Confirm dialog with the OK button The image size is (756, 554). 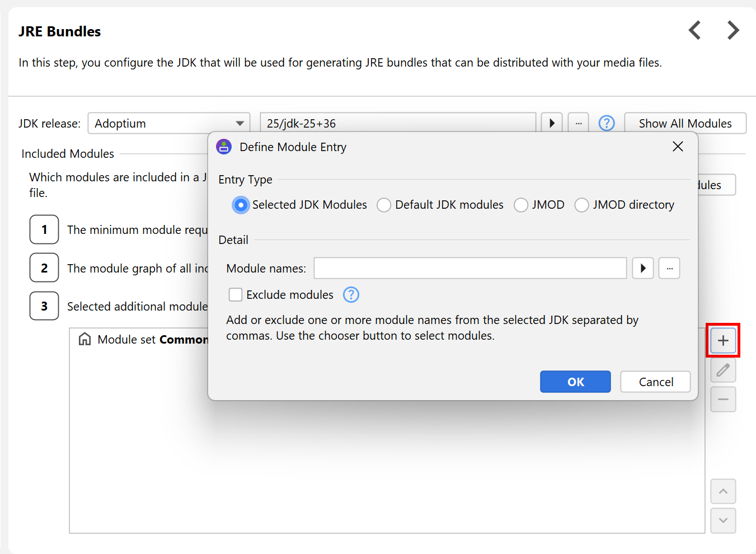575,382
